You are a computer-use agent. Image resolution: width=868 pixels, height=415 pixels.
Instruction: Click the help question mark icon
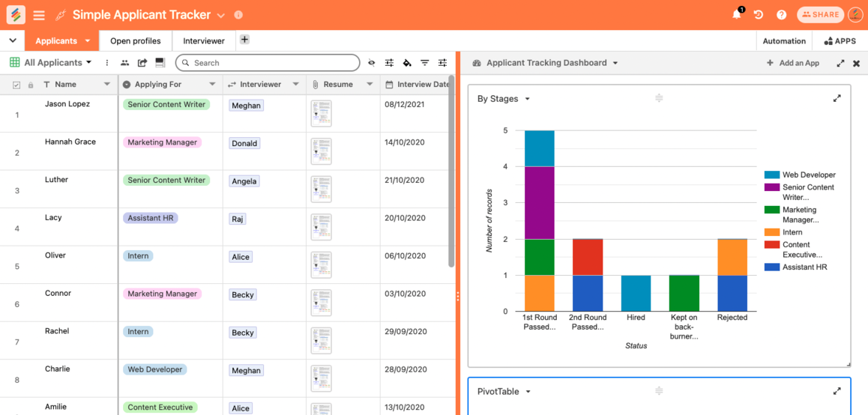tap(781, 15)
